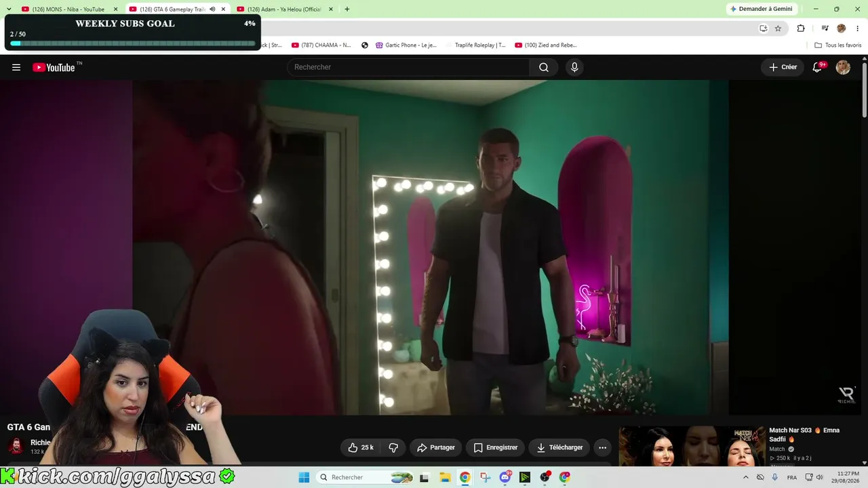868x488 pixels.
Task: Mute the GTA 6 tab audio icon
Action: [212, 9]
